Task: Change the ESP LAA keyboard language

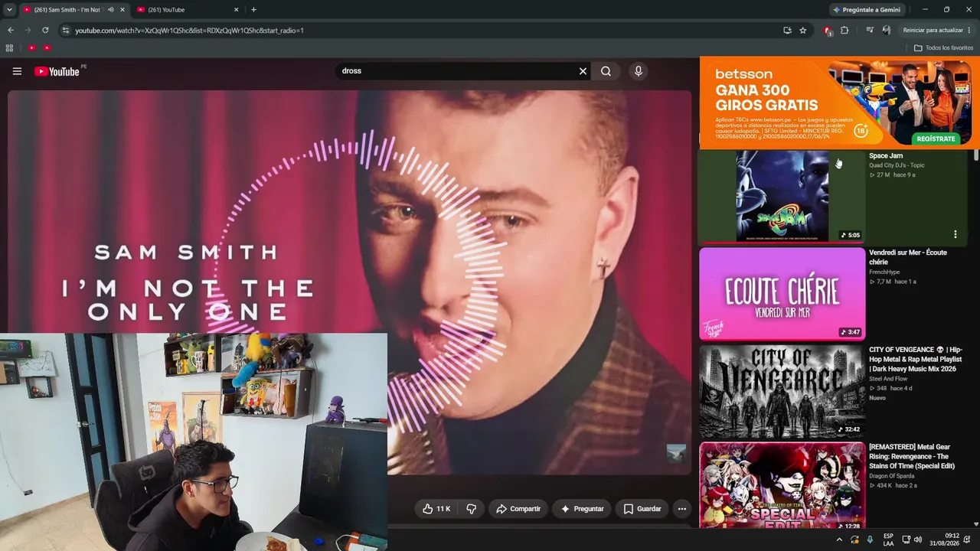Action: coord(888,540)
